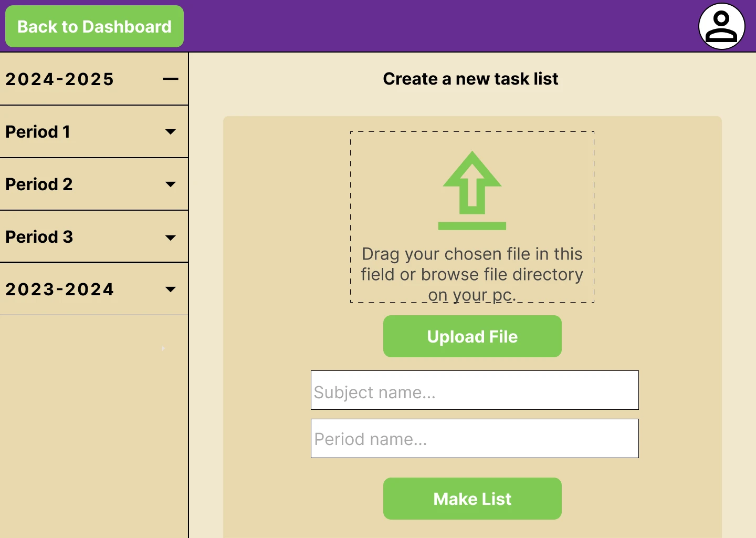756x538 pixels.
Task: Click the green upload arrow icon
Action: coord(471,190)
